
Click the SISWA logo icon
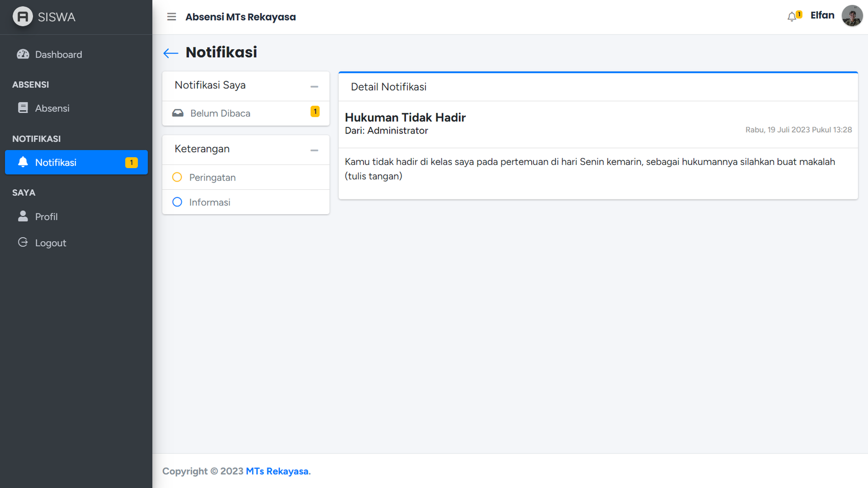[23, 17]
